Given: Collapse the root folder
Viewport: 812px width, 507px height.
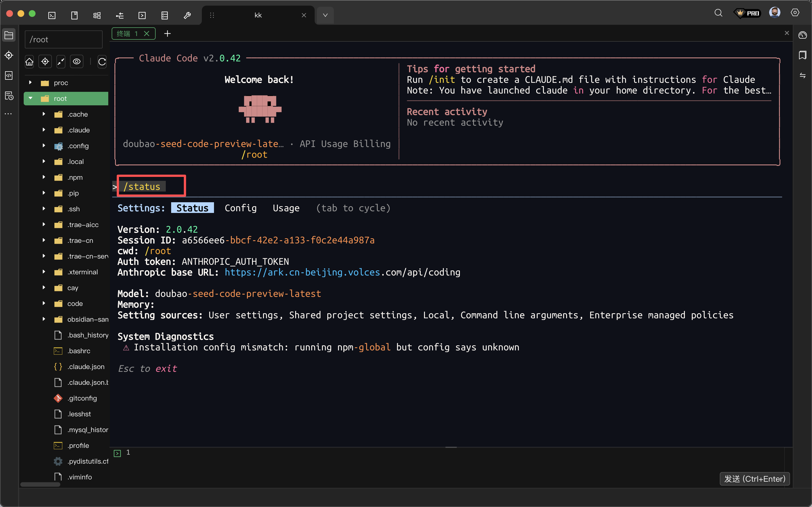Looking at the screenshot, I should click(x=30, y=98).
